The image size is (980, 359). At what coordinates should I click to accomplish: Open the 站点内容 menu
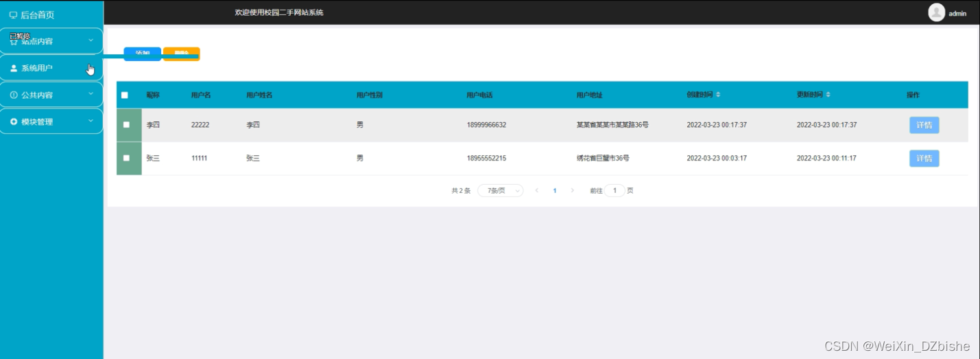51,41
